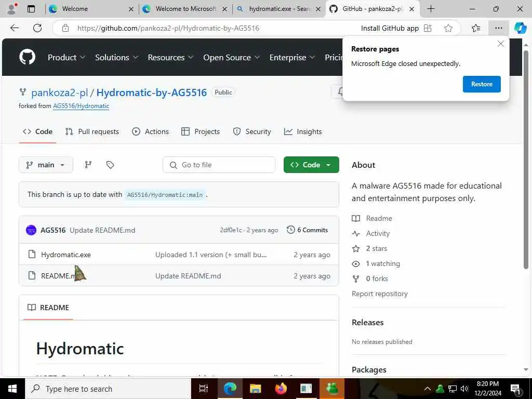Image resolution: width=532 pixels, height=399 pixels.
Task: Click the GitHub logo in header
Action: coord(27,57)
